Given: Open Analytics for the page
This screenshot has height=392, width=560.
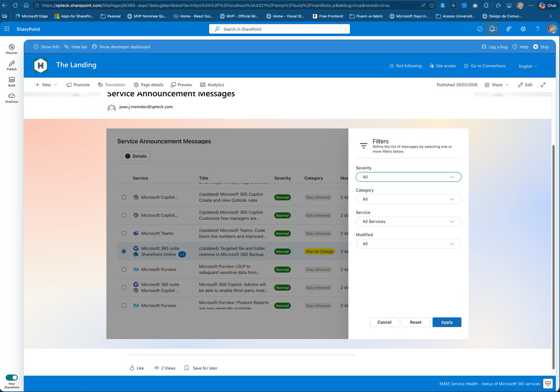Looking at the screenshot, I should click(x=212, y=84).
